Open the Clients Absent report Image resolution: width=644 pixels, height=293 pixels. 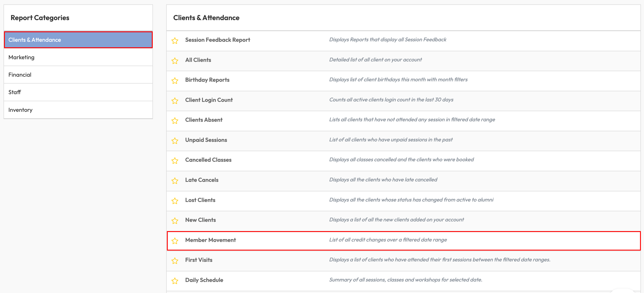[x=204, y=120]
